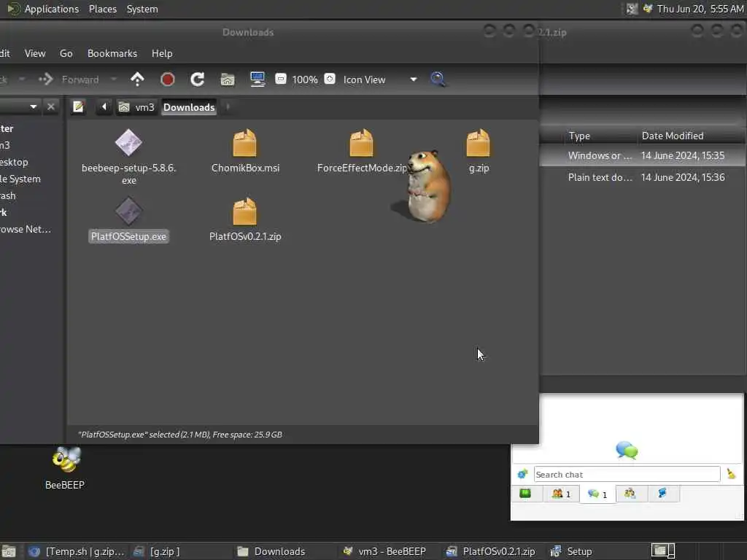The width and height of the screenshot is (747, 560).
Task: Open the BeeBEEP pinned tab with blue pin icon
Action: pyautogui.click(x=662, y=494)
